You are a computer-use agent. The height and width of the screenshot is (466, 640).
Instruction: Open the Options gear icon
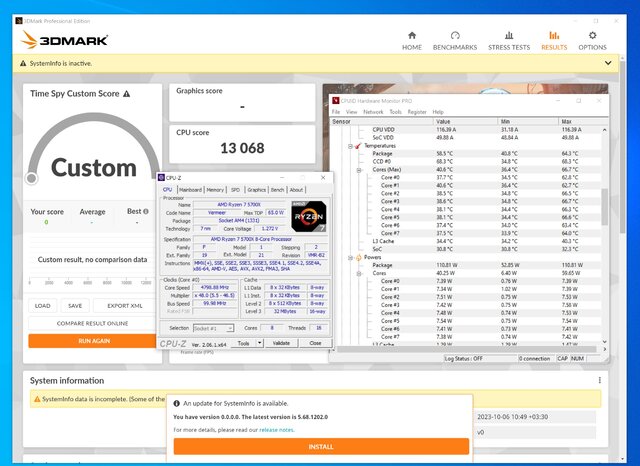[x=591, y=36]
